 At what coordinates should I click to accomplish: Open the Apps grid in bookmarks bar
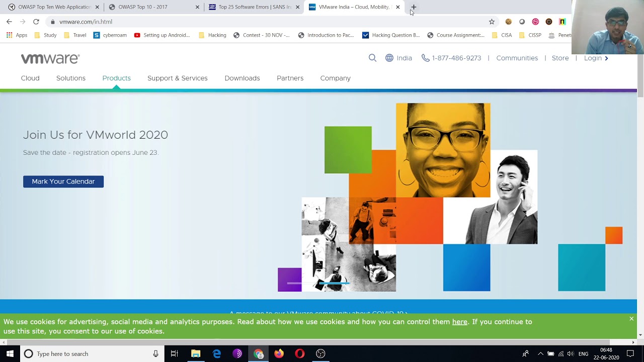click(17, 35)
